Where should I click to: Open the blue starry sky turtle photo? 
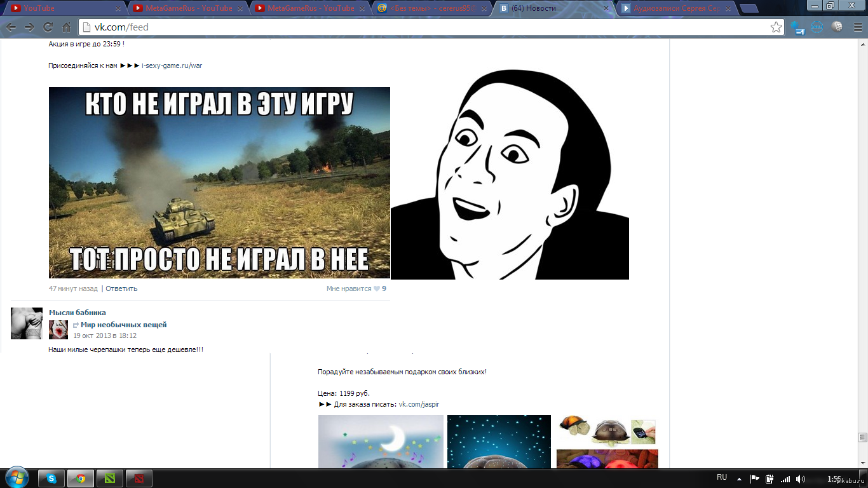point(499,442)
